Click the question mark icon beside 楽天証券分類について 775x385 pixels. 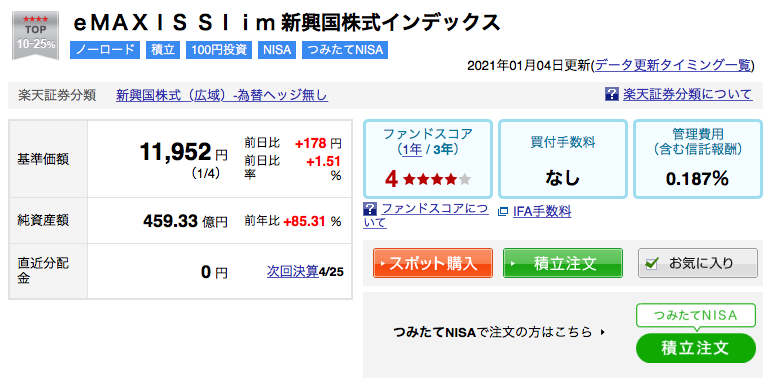[611, 94]
